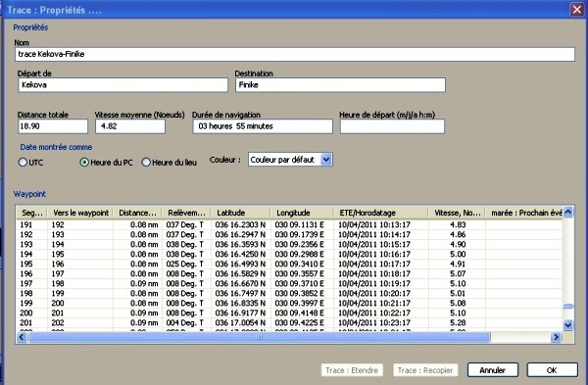
Task: Select waypoint row segment 191
Action: tap(289, 224)
